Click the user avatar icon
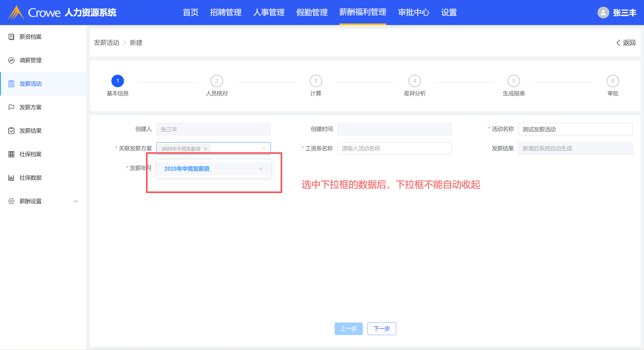 click(x=603, y=13)
